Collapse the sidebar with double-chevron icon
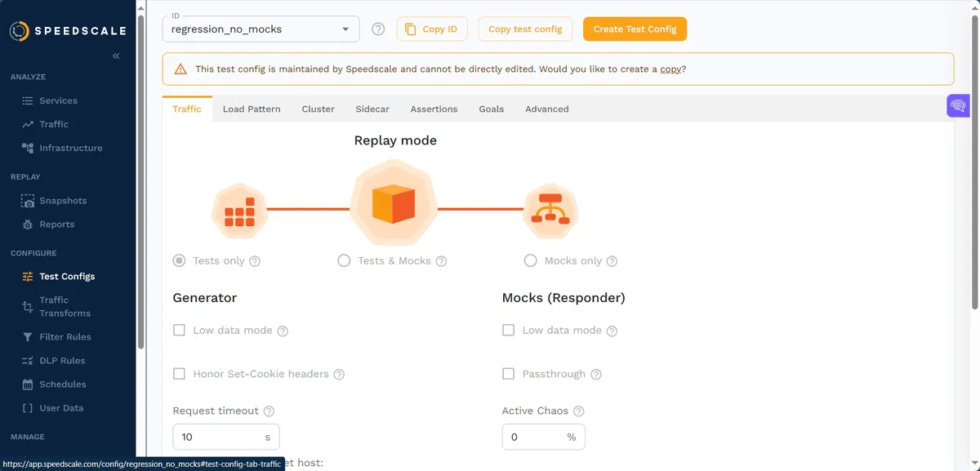 [x=116, y=56]
